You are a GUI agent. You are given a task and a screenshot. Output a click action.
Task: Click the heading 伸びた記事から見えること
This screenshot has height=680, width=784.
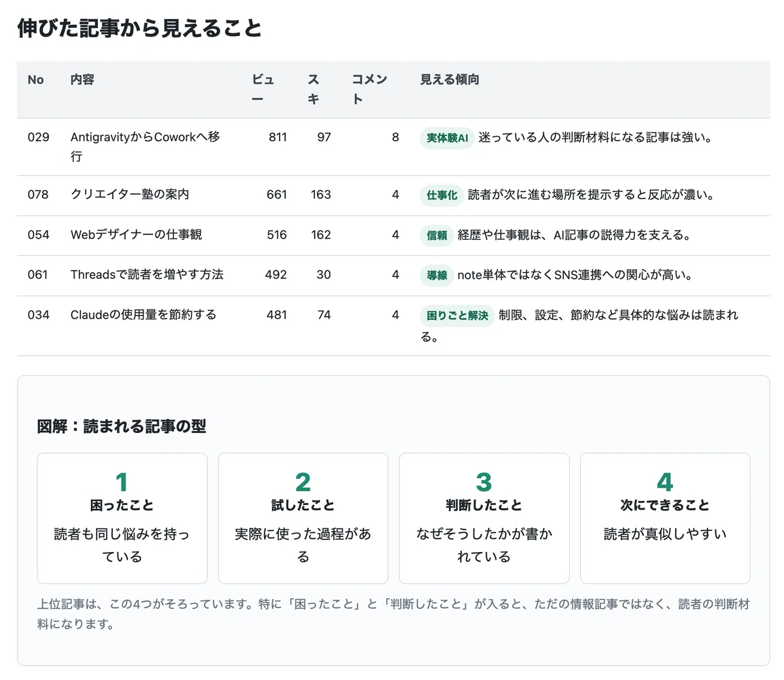coord(140,29)
